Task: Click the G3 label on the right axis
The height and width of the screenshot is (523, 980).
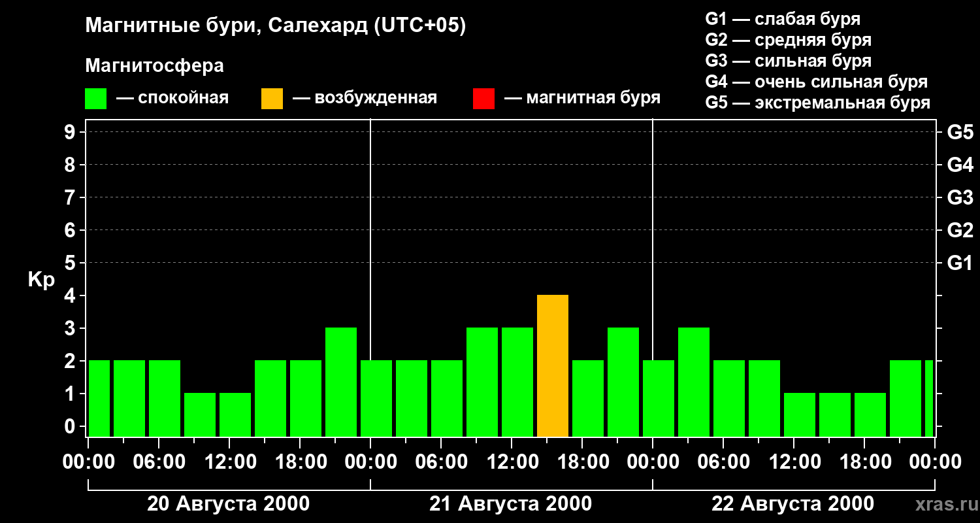Action: [x=960, y=197]
